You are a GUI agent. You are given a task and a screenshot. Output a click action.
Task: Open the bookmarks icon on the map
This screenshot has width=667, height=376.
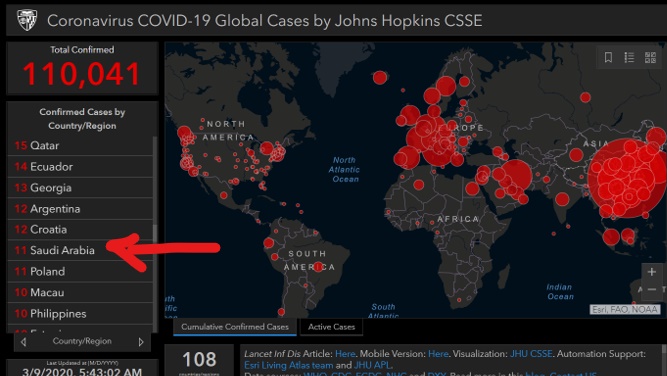point(608,57)
